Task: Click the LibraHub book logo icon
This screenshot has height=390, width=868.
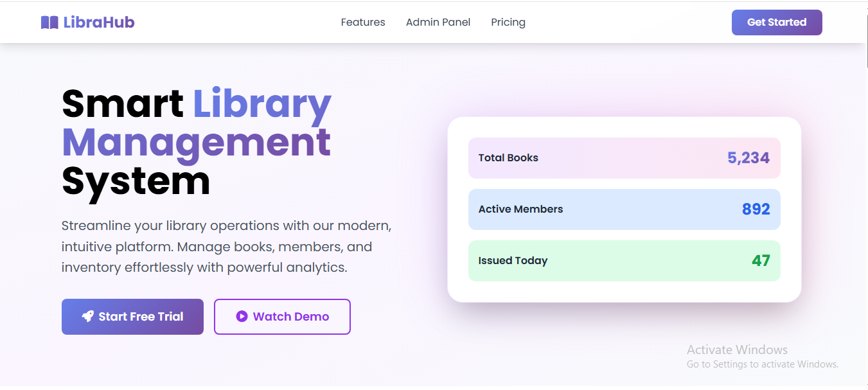Action: tap(49, 22)
